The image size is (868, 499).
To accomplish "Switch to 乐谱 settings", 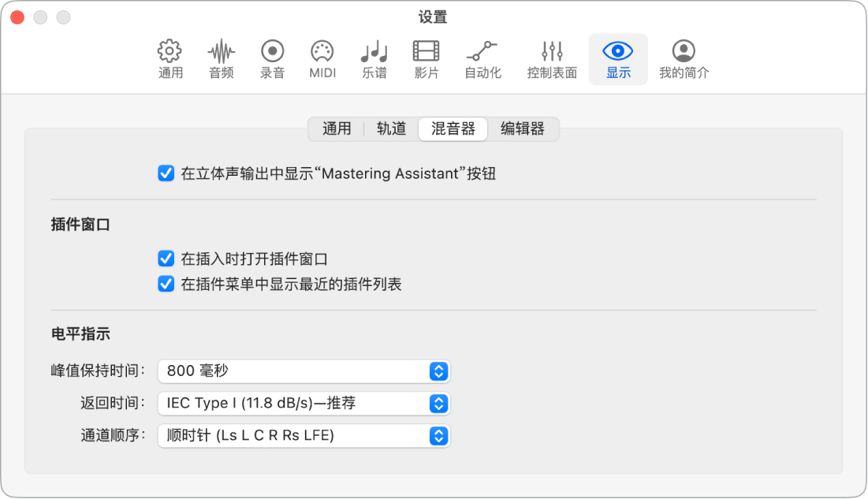I will (x=374, y=59).
